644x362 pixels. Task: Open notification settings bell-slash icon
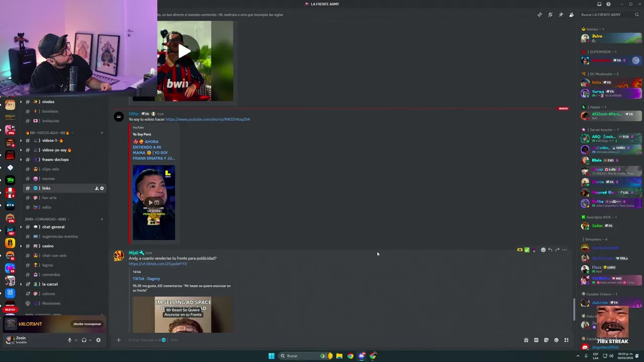[550, 15]
